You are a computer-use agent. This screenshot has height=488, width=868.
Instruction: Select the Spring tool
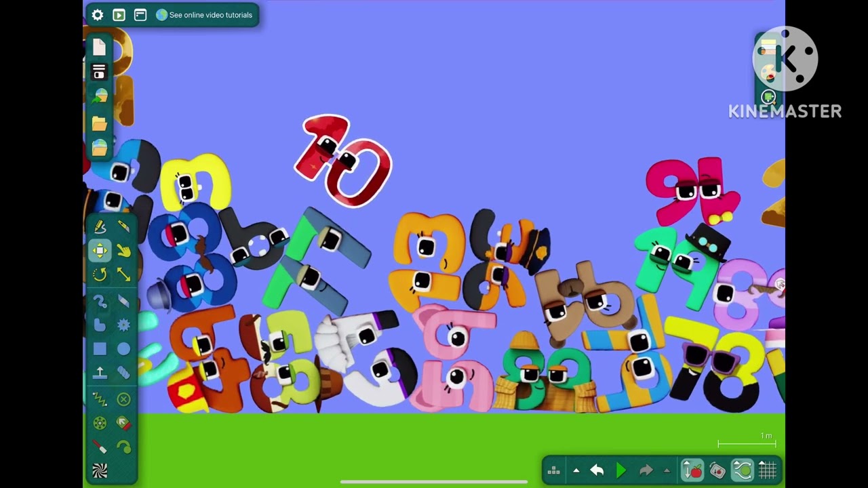point(100,399)
